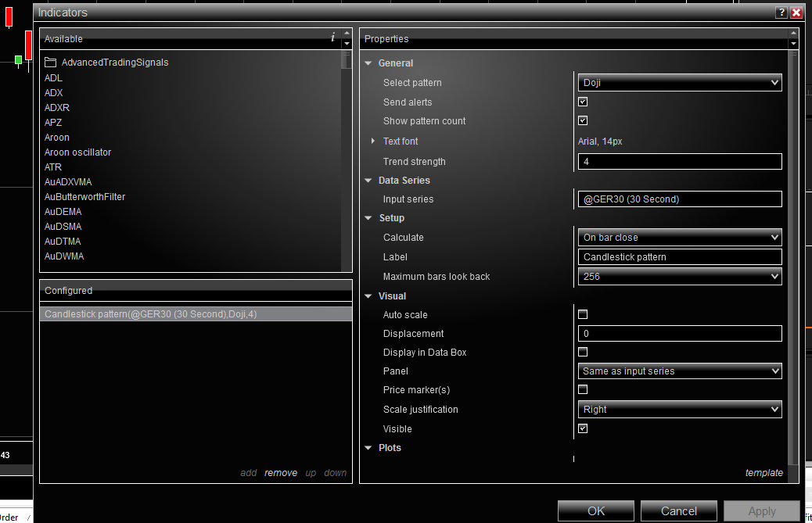
Task: Close the Indicators dialog
Action: (796, 13)
